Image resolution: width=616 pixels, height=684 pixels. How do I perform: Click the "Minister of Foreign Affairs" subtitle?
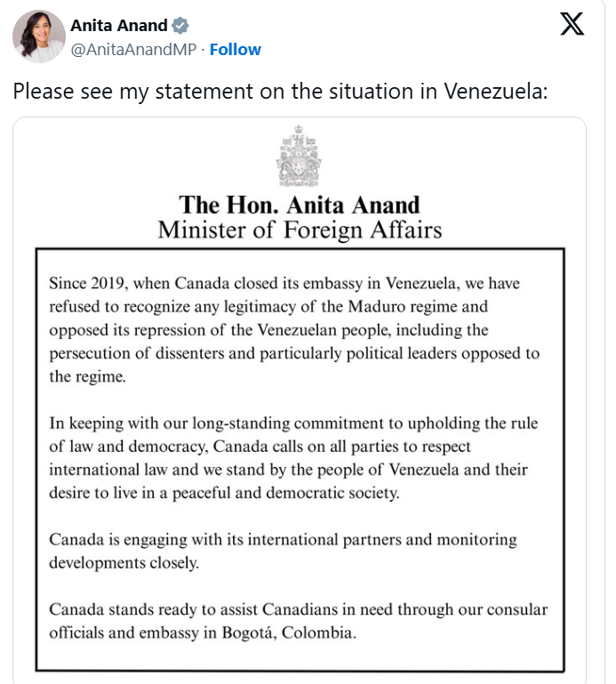pos(299,230)
